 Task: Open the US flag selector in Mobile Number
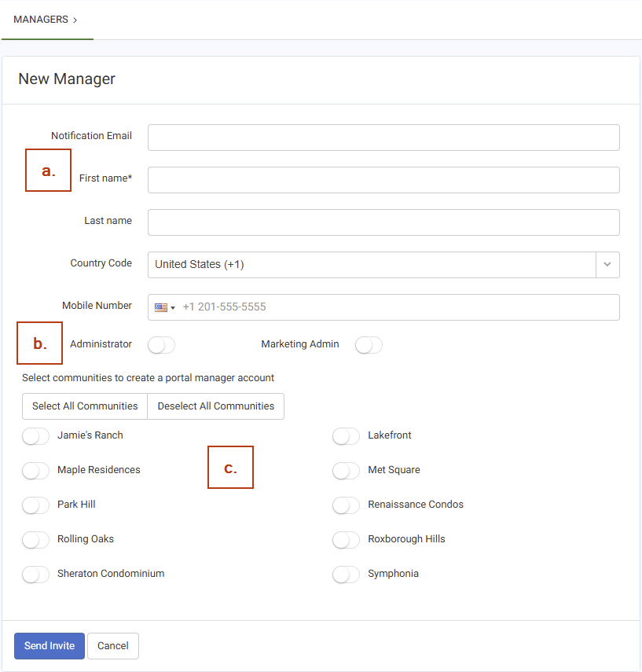(x=165, y=307)
